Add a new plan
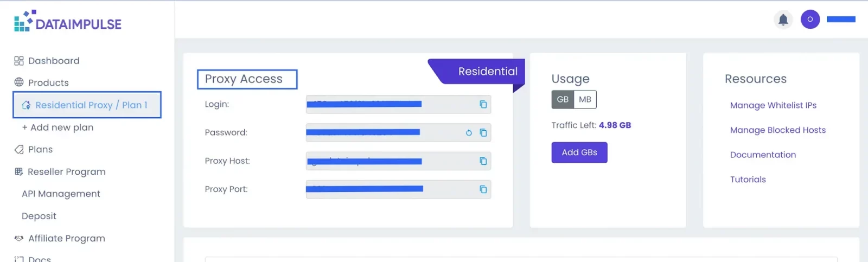 click(x=58, y=127)
